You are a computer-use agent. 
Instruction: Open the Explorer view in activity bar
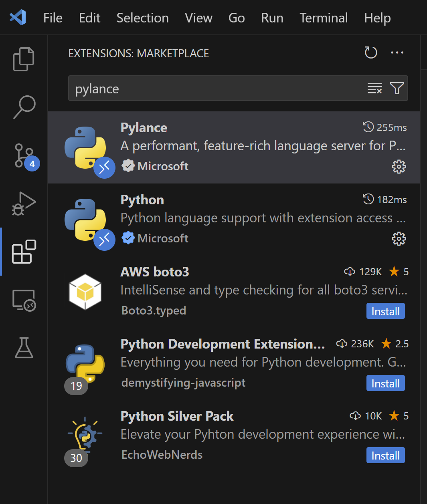click(24, 59)
